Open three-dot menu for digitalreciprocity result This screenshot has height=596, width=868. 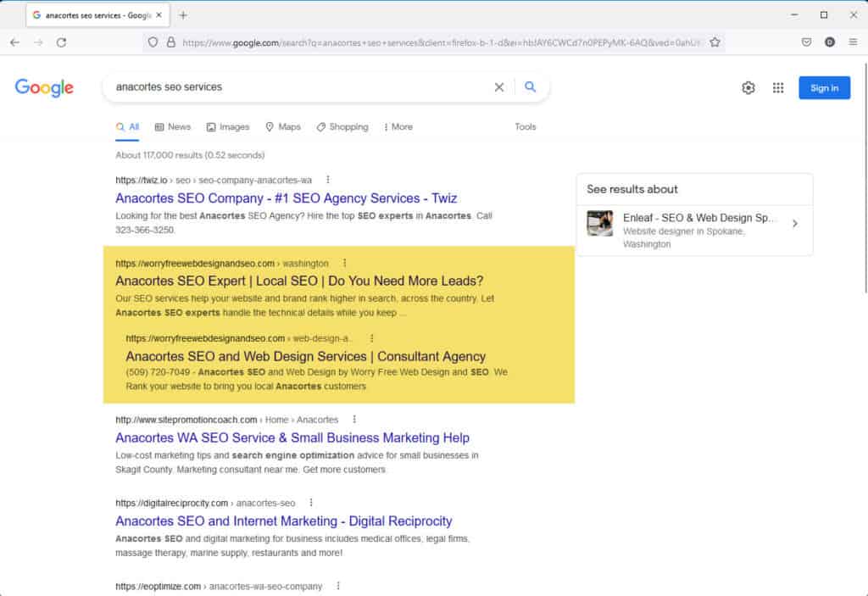pos(311,503)
